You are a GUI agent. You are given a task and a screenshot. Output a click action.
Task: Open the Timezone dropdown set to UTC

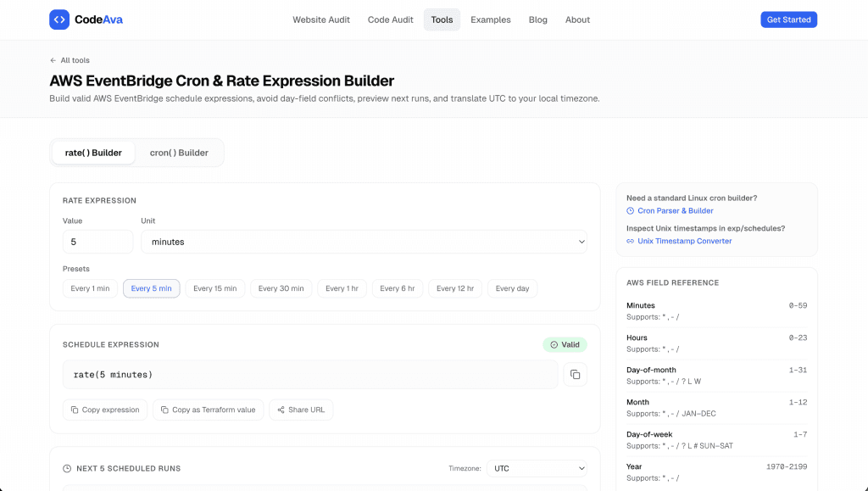tap(537, 468)
